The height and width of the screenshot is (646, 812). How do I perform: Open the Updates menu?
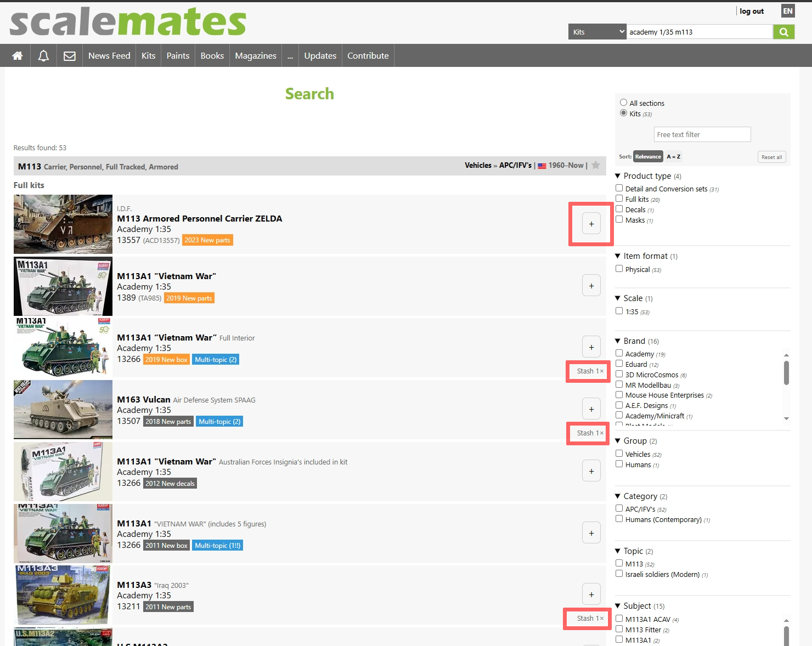tap(320, 55)
